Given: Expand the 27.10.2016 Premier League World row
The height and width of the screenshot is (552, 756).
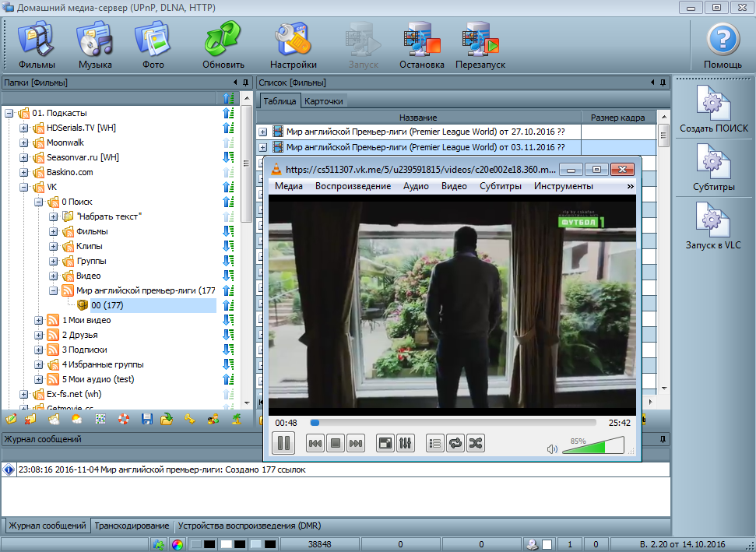Looking at the screenshot, I should tap(262, 132).
